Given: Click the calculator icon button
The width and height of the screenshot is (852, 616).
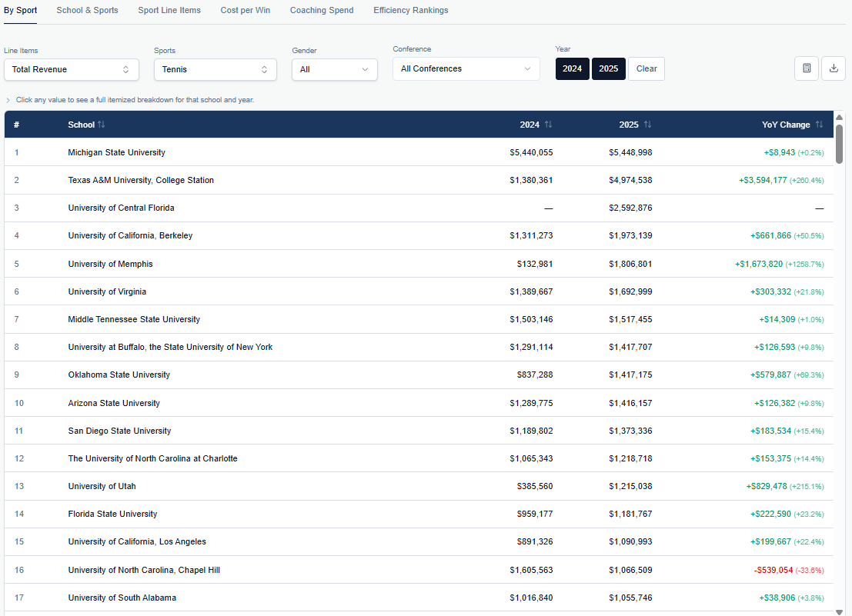Looking at the screenshot, I should tap(807, 68).
